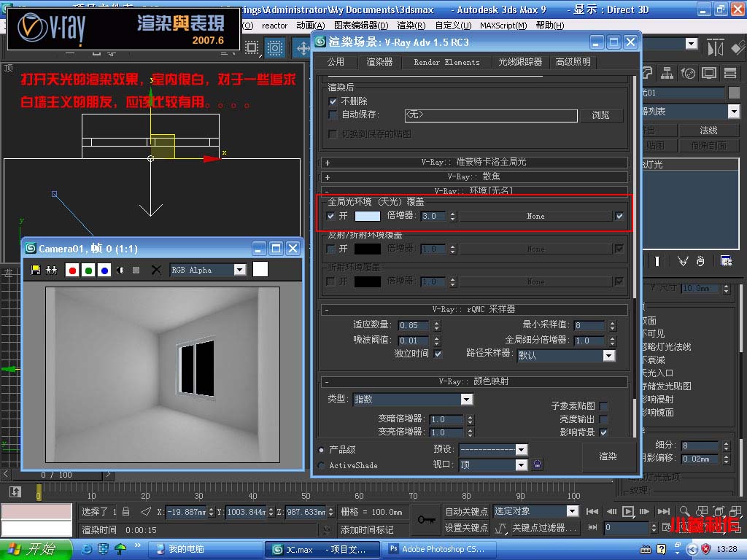
Task: Click the monochrome display icon
Action: (x=120, y=270)
